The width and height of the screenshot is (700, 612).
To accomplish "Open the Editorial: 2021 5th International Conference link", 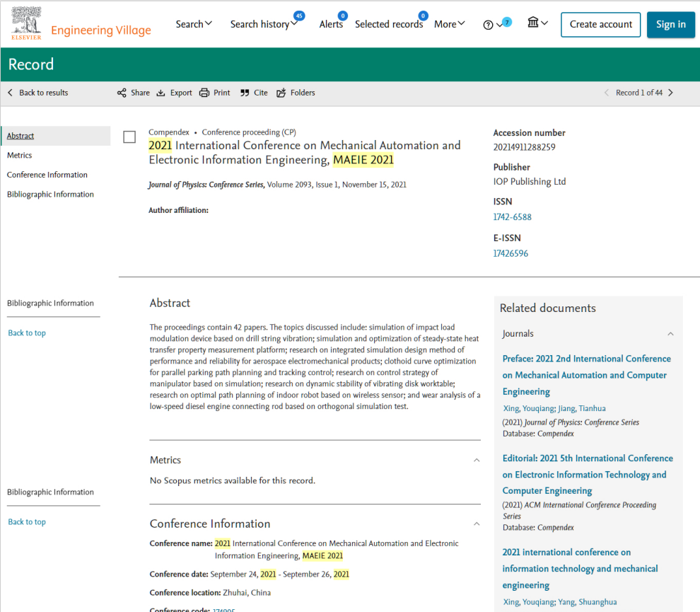I will (x=588, y=475).
